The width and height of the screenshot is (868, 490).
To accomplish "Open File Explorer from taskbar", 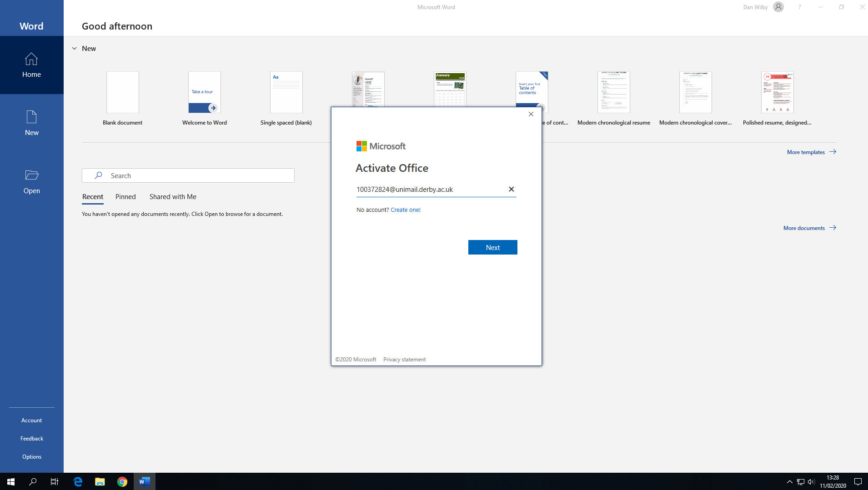I will pyautogui.click(x=100, y=481).
